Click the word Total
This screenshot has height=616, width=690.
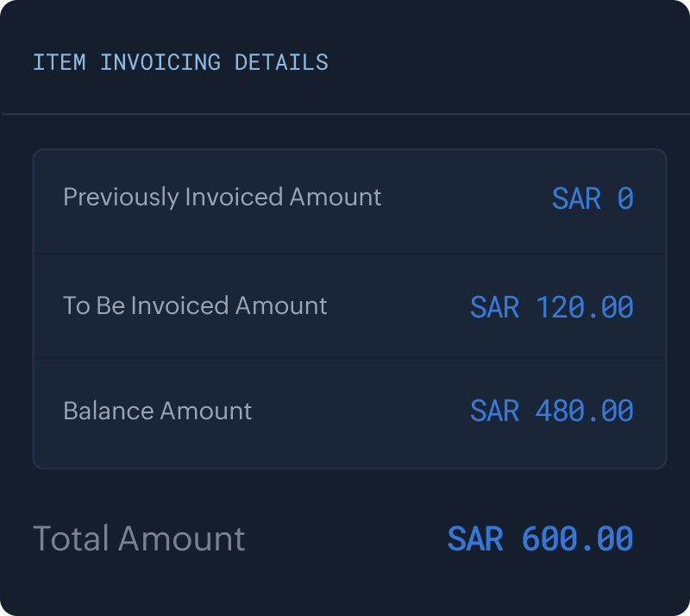point(72,538)
